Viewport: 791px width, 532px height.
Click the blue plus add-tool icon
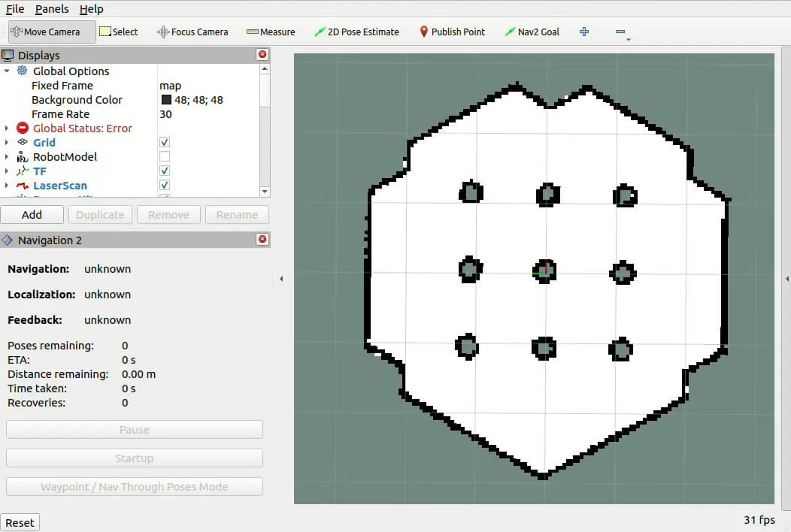tap(584, 32)
